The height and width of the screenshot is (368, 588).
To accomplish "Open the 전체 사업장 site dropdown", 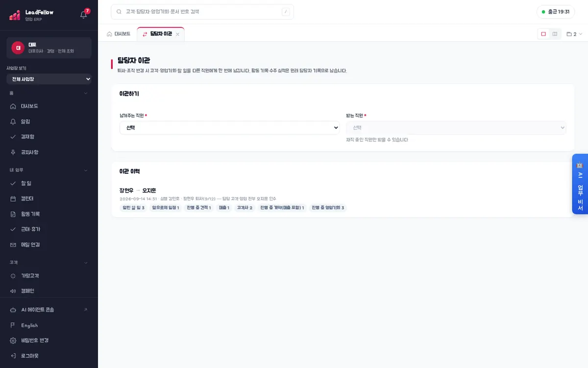I will click(49, 79).
